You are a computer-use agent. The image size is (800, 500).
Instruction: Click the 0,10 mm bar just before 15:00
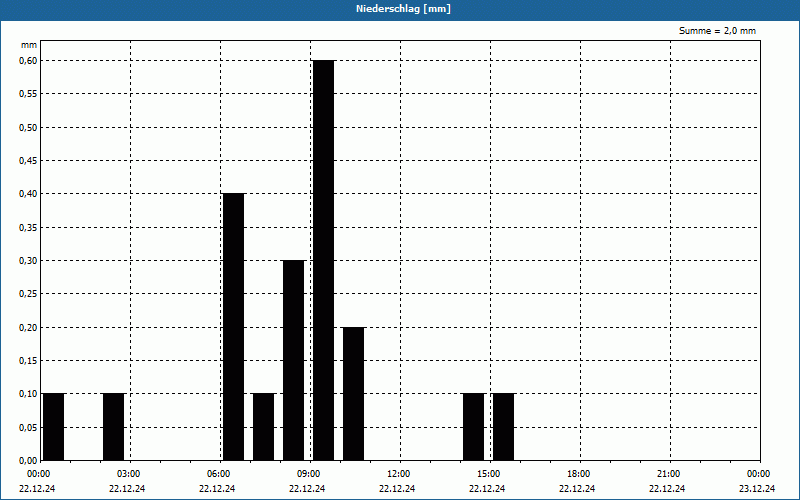coord(473,427)
